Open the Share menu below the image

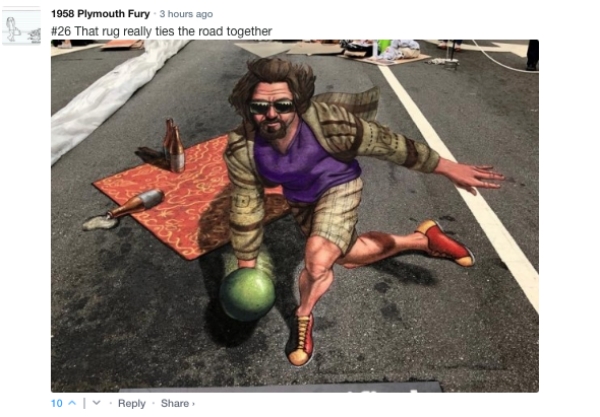click(x=174, y=403)
